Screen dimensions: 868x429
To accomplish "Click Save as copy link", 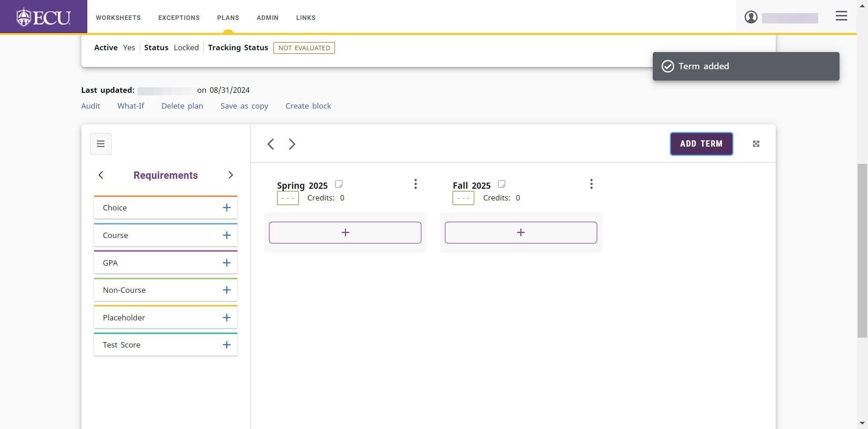I will 244,106.
